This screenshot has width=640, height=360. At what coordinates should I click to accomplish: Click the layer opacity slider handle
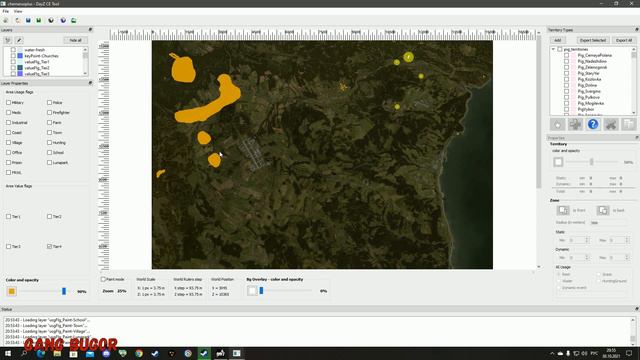coord(64,291)
